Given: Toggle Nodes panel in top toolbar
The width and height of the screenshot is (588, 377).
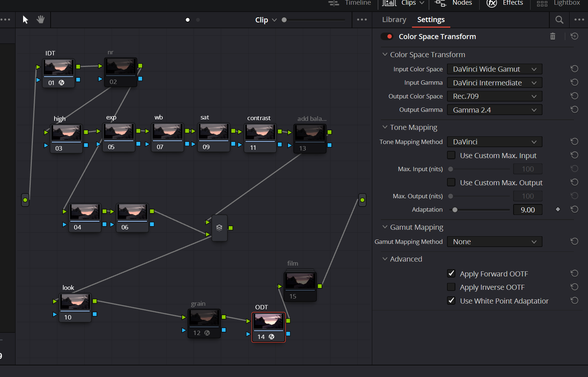Looking at the screenshot, I should pyautogui.click(x=453, y=3).
